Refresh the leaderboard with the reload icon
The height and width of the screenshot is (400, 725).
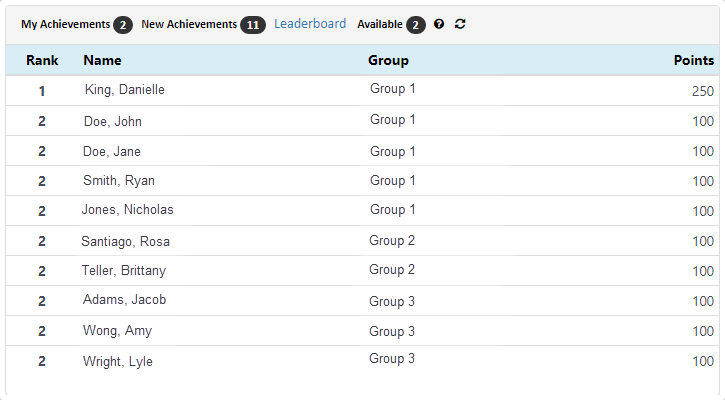point(460,24)
